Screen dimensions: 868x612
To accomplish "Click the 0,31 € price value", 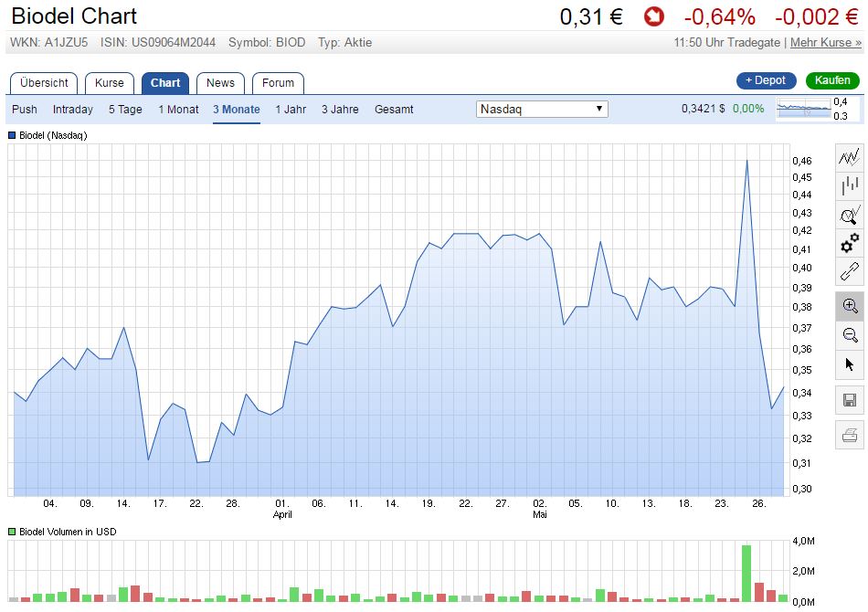I will 591,16.
